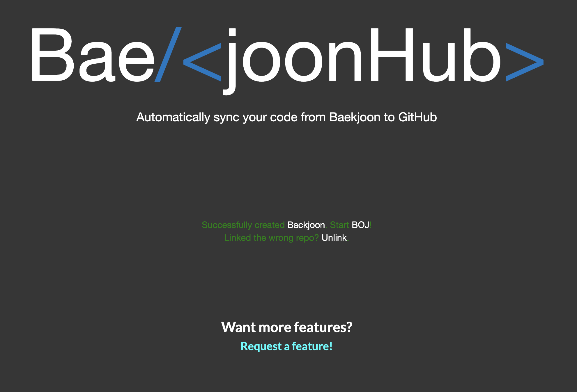Viewport: 577px width, 392px height.
Task: Open the Request a feature! link
Action: 286,346
